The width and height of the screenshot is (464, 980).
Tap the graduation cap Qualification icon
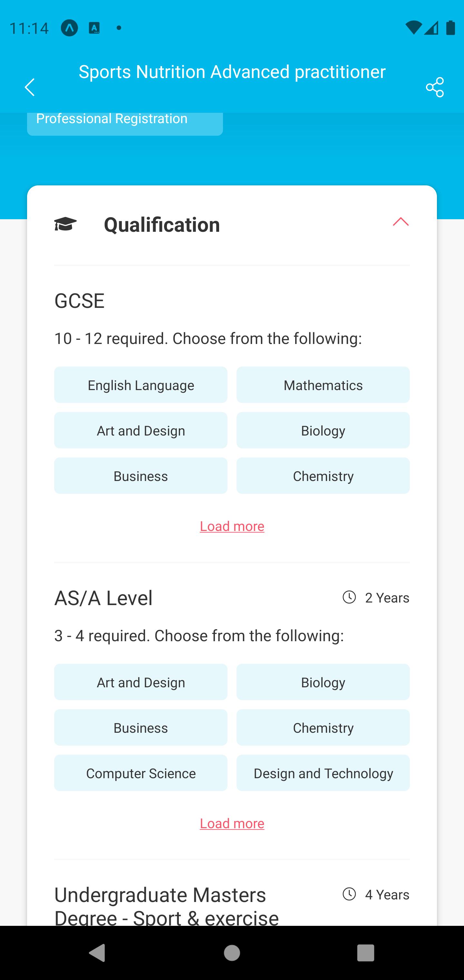pos(65,224)
